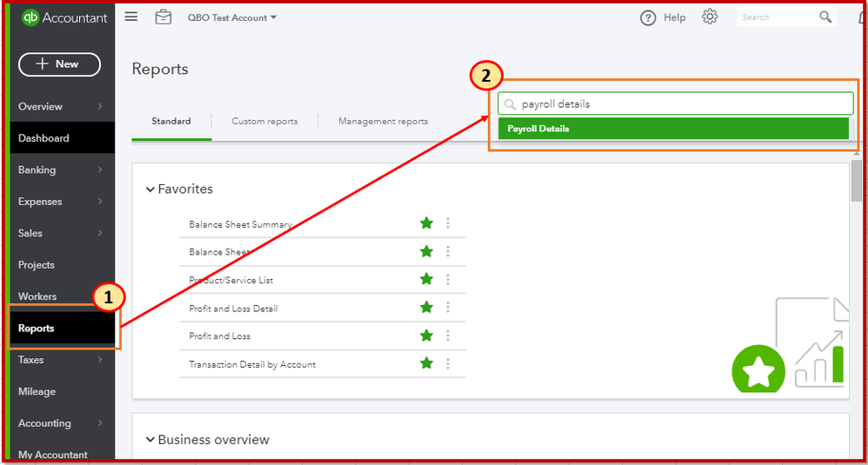868x465 pixels.
Task: Open the Profit and Loss Detail report
Action: [x=233, y=309]
